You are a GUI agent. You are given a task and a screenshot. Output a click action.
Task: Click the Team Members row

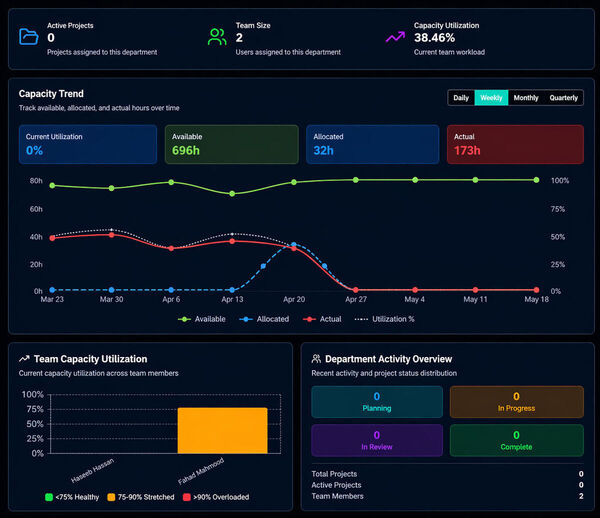[447, 496]
